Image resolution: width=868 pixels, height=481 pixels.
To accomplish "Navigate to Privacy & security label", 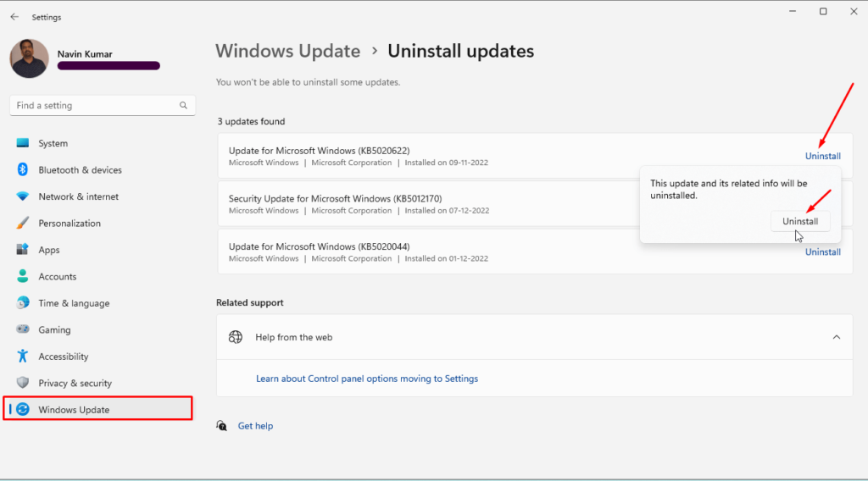I will [75, 383].
